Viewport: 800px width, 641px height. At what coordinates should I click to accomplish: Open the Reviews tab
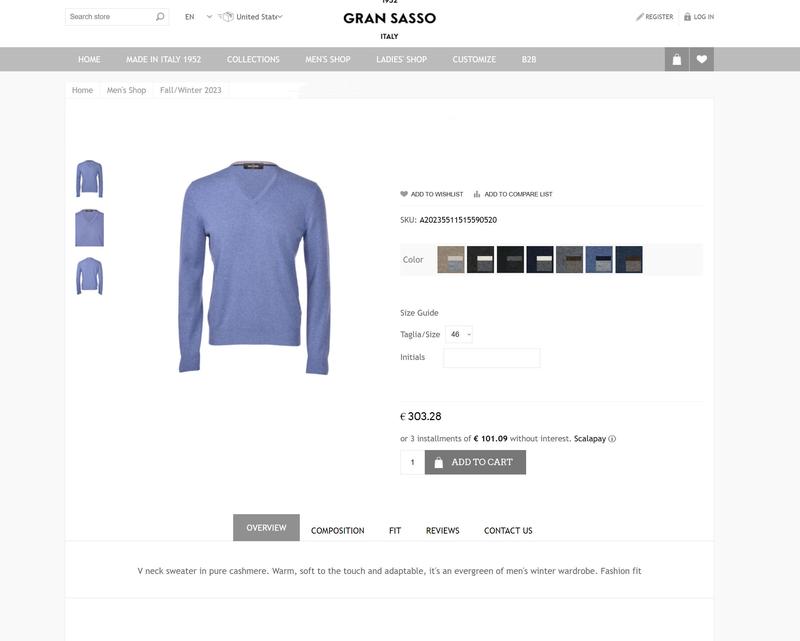[x=442, y=530]
